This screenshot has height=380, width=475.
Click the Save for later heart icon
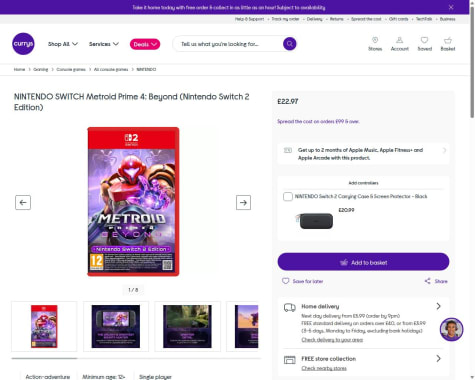point(286,281)
